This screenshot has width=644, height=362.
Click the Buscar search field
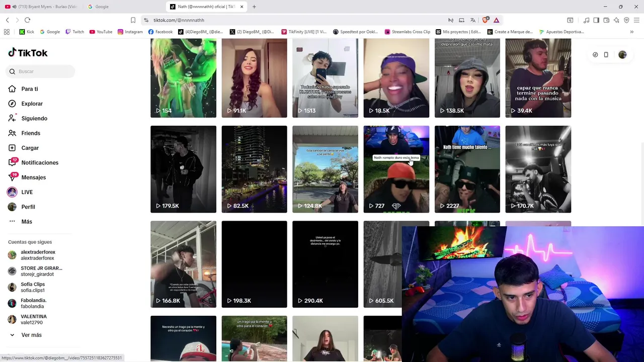coord(41,71)
